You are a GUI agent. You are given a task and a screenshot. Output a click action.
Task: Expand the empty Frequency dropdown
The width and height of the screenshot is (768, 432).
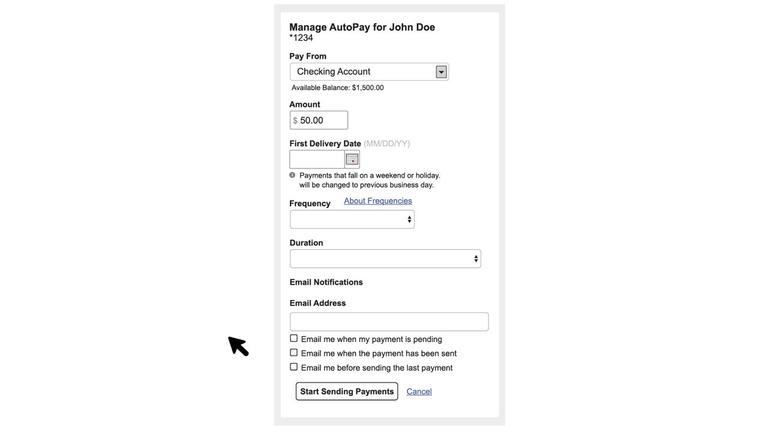352,219
